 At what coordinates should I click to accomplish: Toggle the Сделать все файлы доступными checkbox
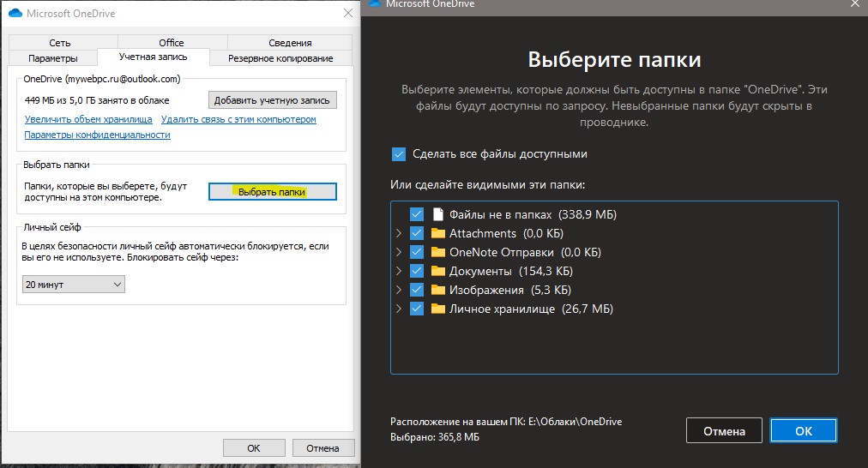point(399,153)
